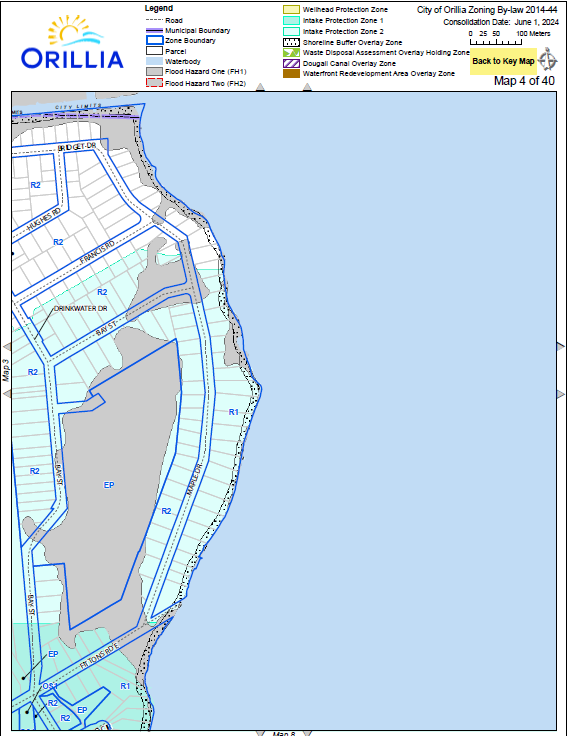Select the 'Legend' heading
The width and height of the screenshot is (569, 736).
point(159,8)
